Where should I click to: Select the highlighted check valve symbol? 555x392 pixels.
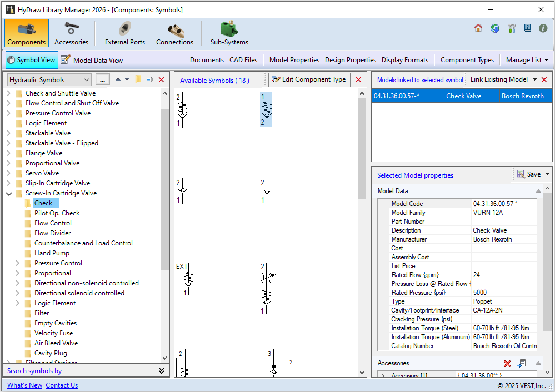coord(266,109)
